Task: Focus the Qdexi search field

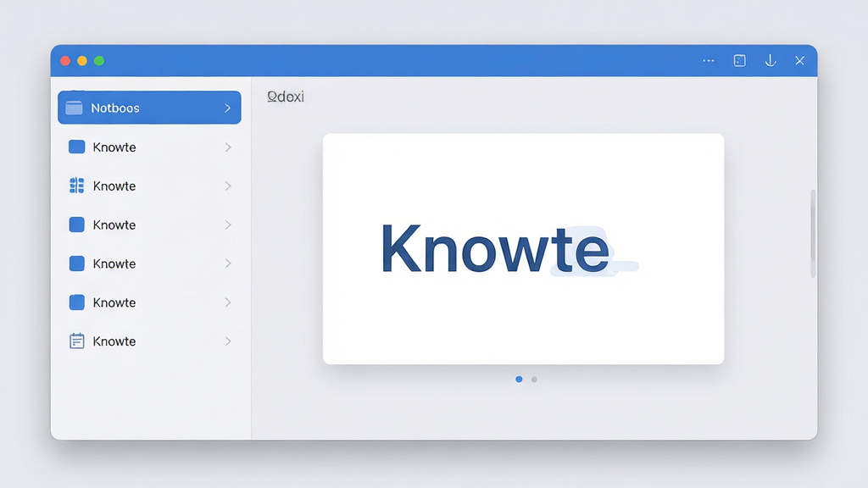Action: 286,97
